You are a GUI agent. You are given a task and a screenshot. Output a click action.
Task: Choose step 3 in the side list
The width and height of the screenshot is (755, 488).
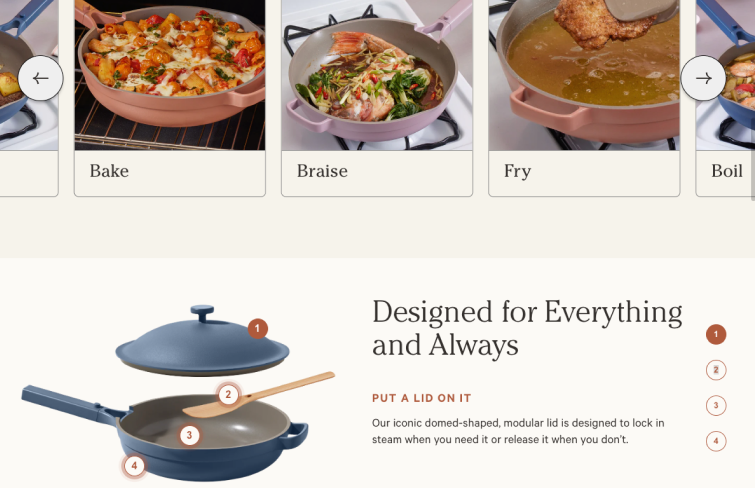pos(716,405)
